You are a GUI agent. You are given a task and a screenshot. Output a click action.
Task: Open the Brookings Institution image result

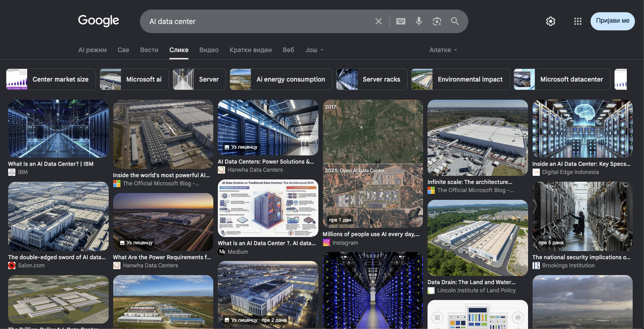click(582, 217)
